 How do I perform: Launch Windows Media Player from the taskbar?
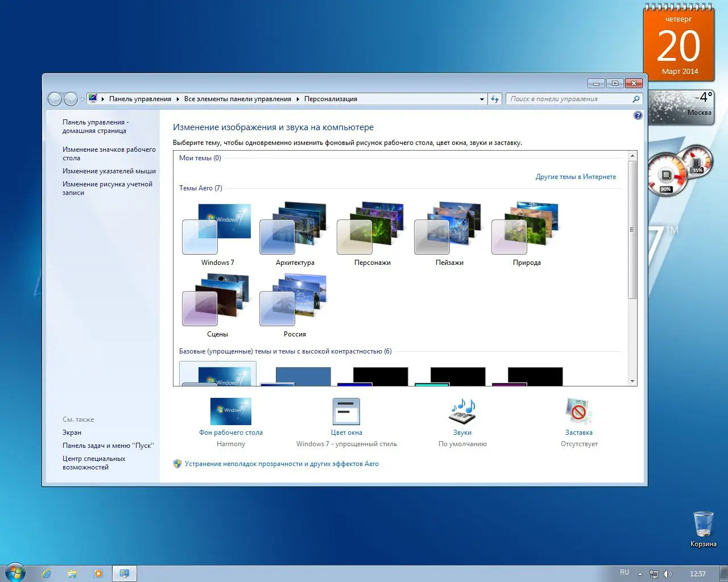point(98,573)
